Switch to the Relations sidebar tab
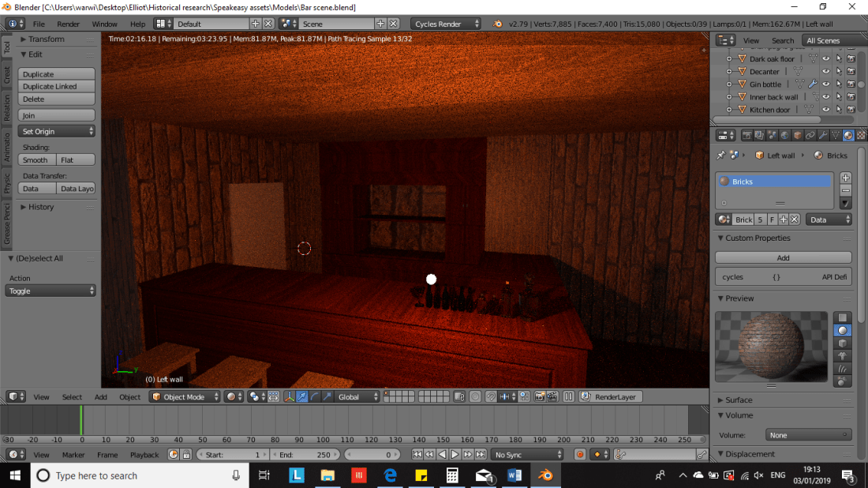The image size is (868, 488). click(x=7, y=109)
